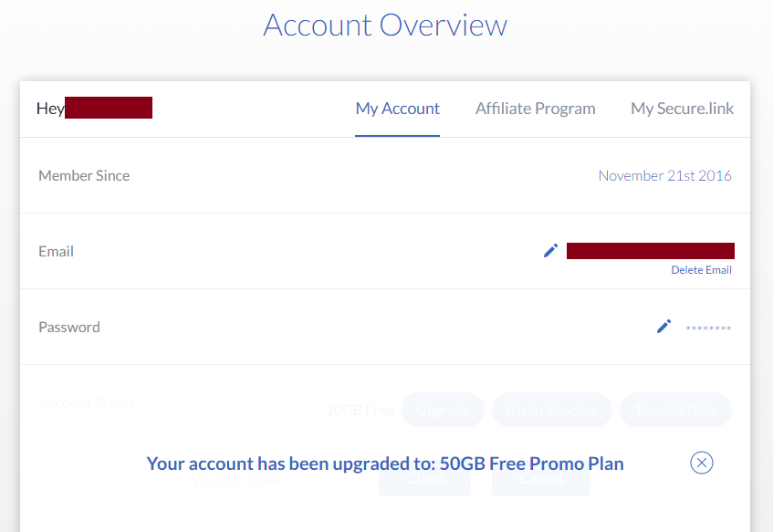Dismiss the upgrade notification with the circled X

tap(701, 463)
